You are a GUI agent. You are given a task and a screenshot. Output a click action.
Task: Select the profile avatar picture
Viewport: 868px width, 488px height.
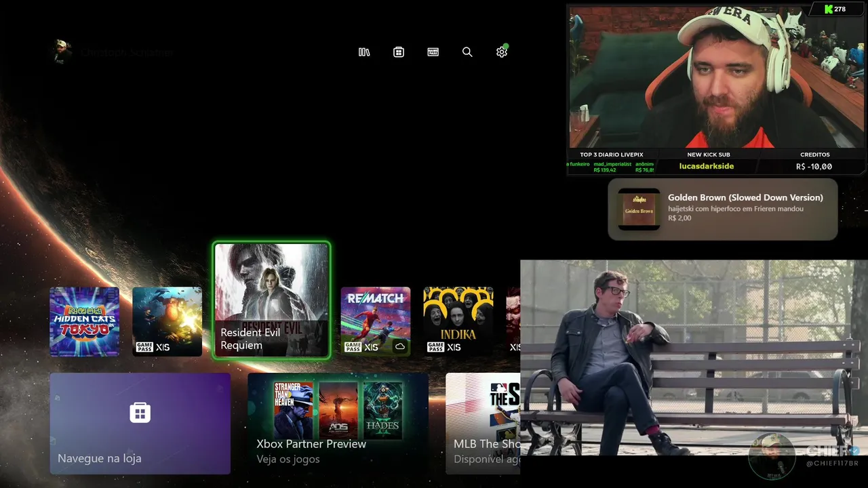(x=62, y=52)
